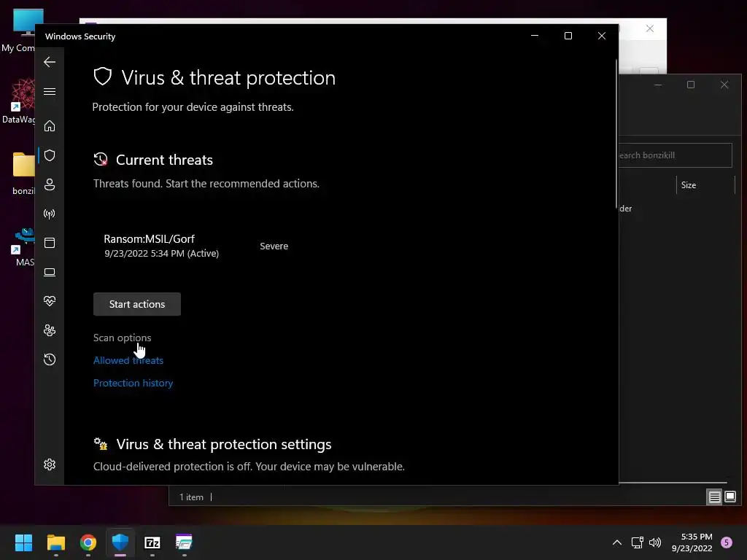Click the Severe threat level label
This screenshot has height=560, width=747.
click(x=274, y=246)
